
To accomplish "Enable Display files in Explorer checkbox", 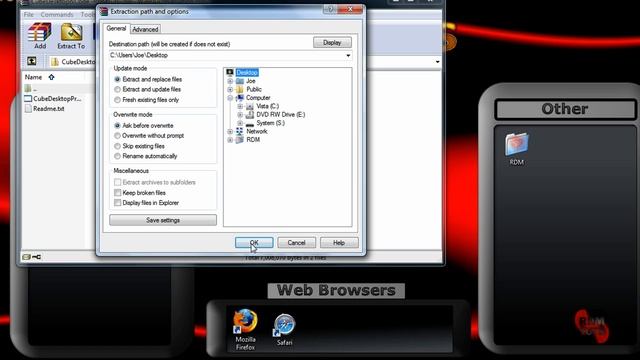I will [x=118, y=203].
